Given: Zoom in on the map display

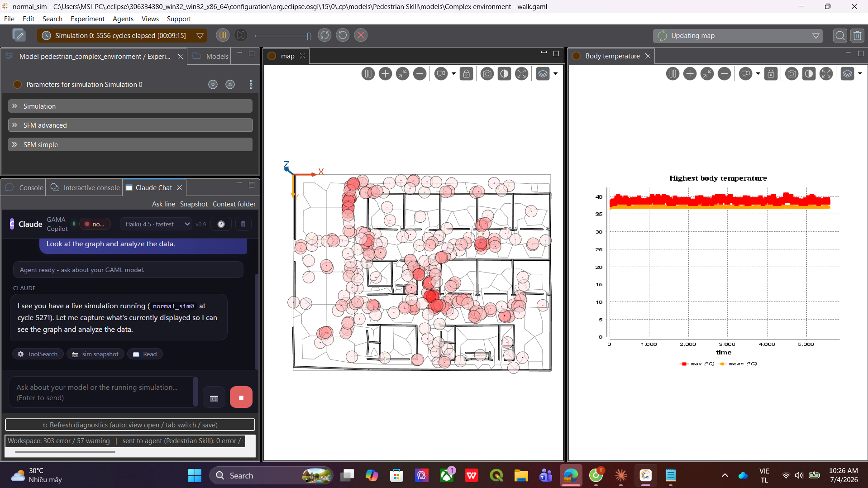Looking at the screenshot, I should [385, 74].
